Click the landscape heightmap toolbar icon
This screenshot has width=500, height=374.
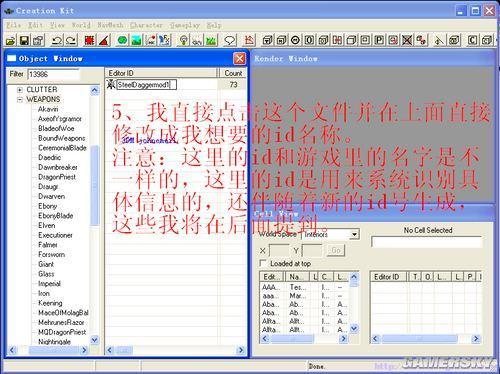coord(136,41)
